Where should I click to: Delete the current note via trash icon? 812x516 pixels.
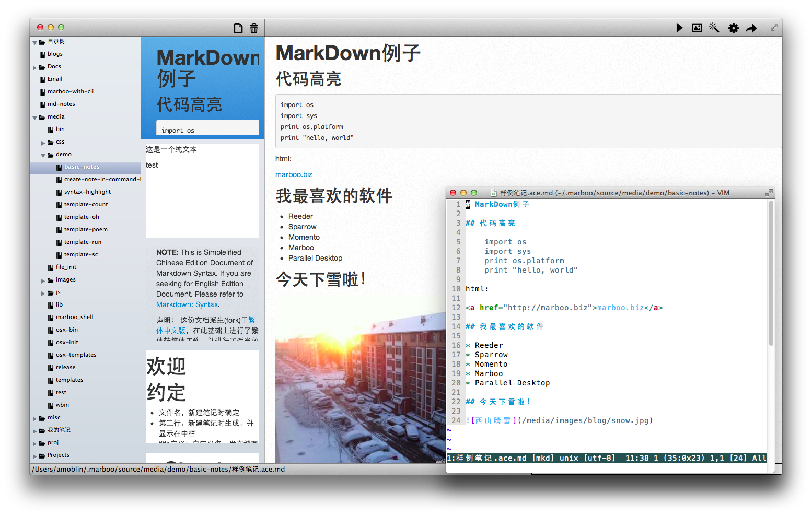(x=254, y=28)
